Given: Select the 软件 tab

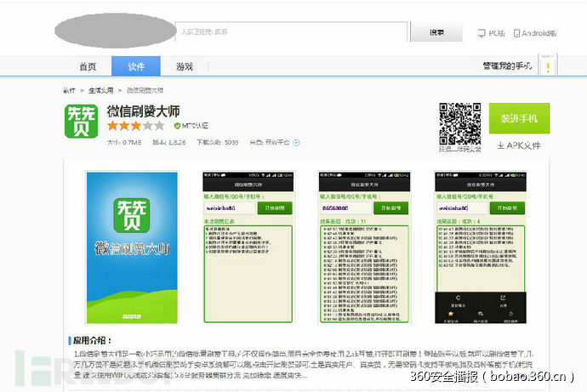Looking at the screenshot, I should pyautogui.click(x=136, y=66).
